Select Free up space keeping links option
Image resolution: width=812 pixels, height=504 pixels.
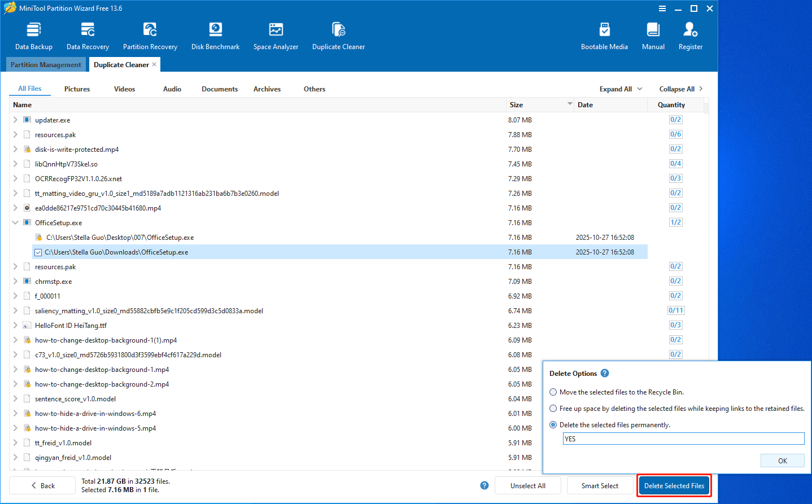(x=553, y=408)
